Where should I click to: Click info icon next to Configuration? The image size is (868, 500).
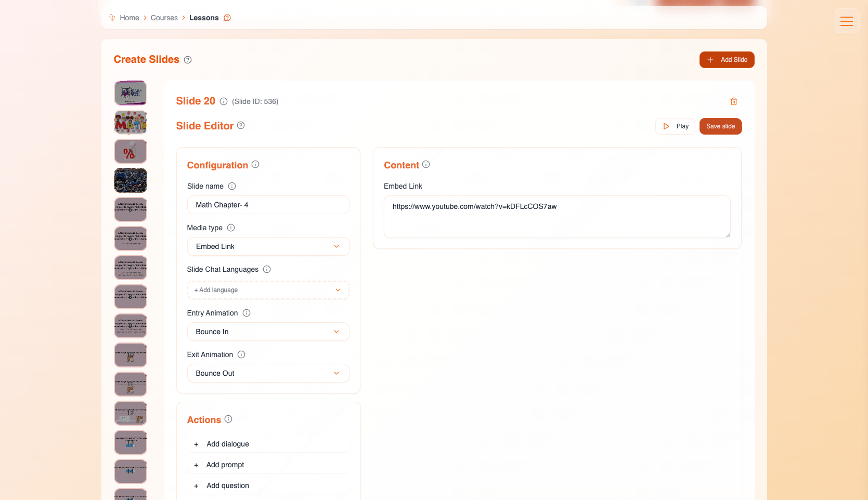click(255, 164)
